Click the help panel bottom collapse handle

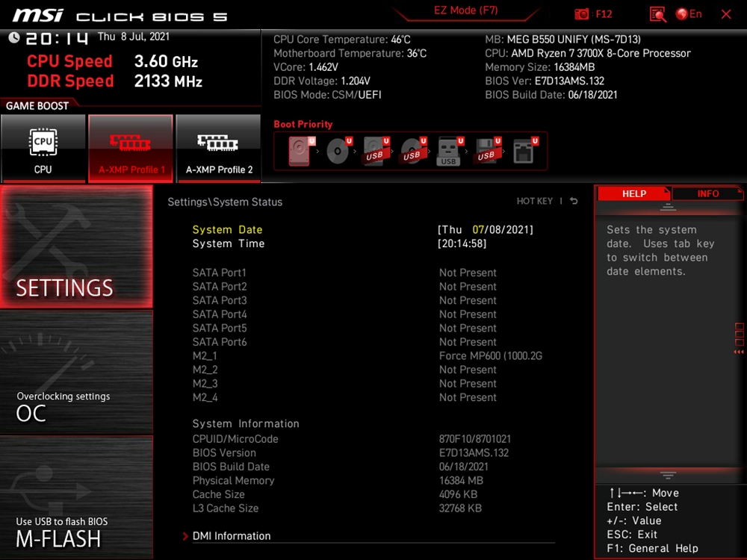click(667, 475)
